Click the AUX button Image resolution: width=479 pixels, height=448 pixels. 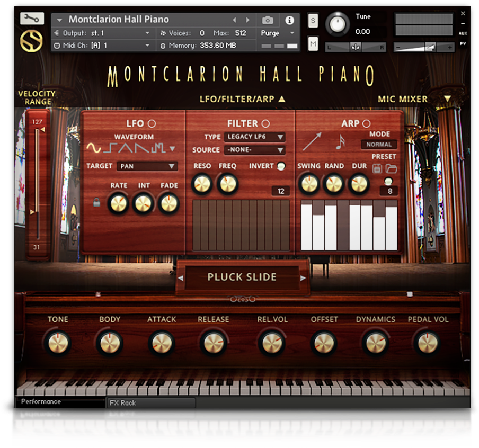[x=463, y=33]
